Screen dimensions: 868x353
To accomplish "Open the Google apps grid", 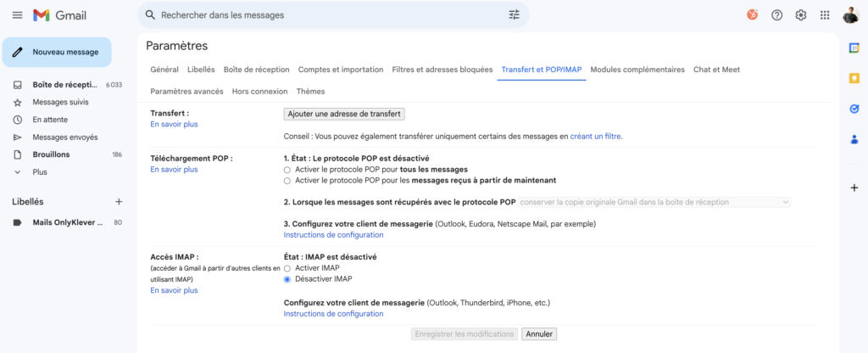I will point(825,15).
